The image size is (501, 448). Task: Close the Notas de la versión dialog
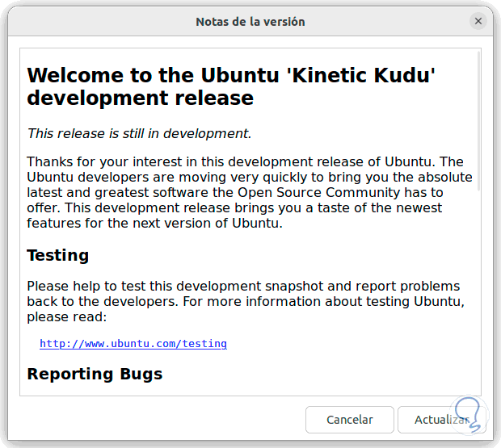479,22
